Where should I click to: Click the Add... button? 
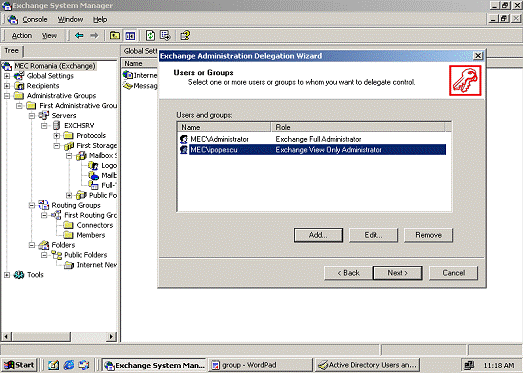(x=318, y=235)
